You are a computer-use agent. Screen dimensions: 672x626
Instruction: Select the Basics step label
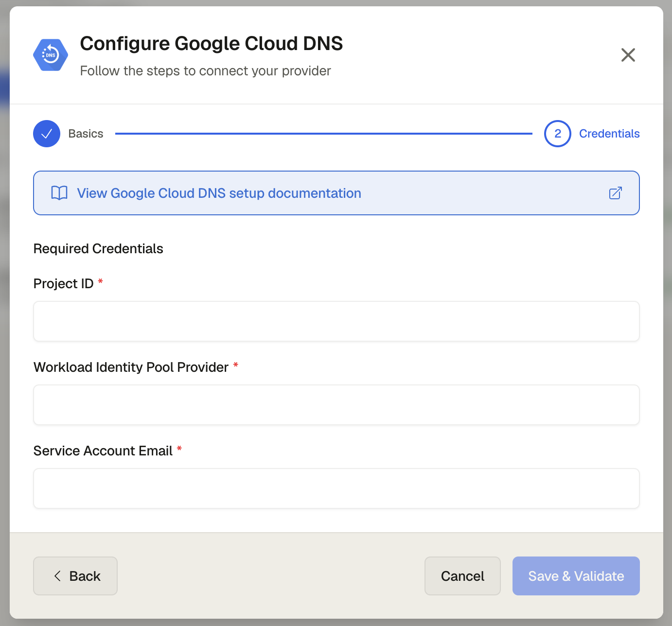coord(86,134)
